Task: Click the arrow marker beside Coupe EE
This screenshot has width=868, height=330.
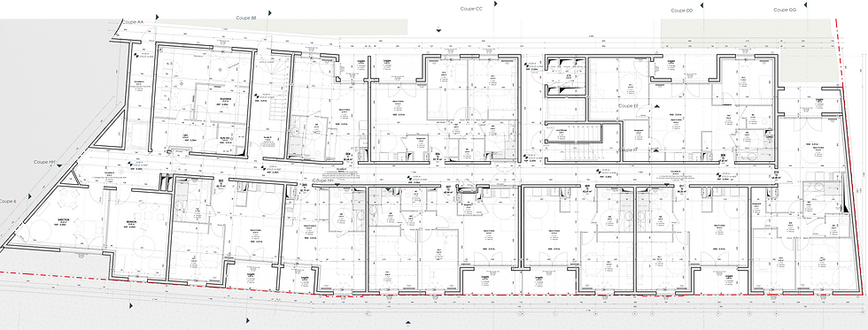Action: [x=657, y=105]
